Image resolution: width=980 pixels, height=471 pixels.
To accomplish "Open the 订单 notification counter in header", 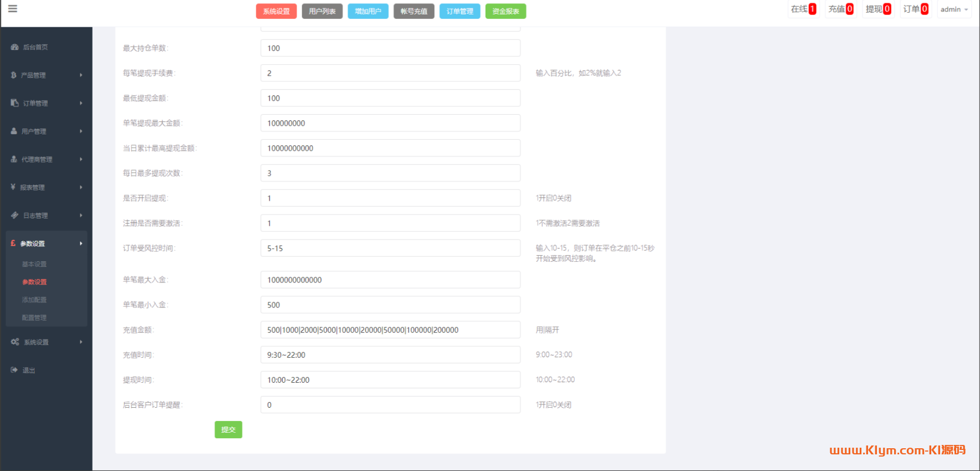I will pos(916,9).
